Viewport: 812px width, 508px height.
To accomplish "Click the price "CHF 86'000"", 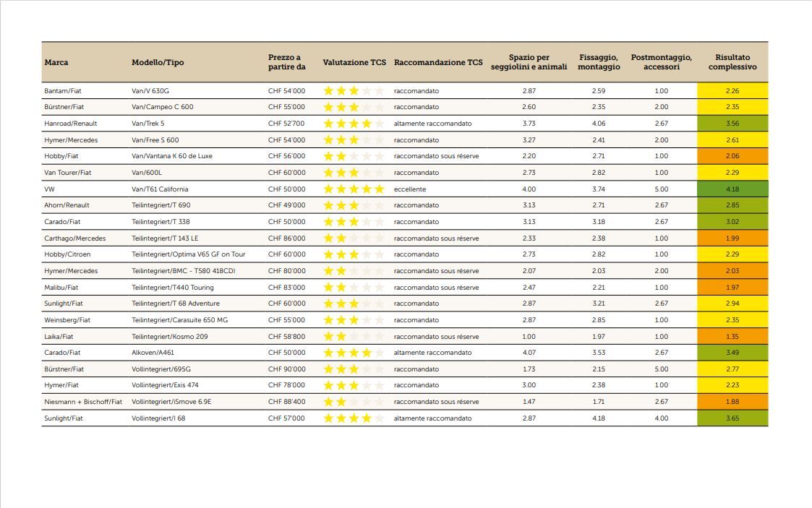I will coord(286,238).
